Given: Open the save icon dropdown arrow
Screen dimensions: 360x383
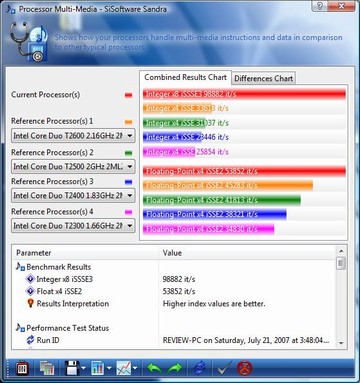Looking at the screenshot, I should pyautogui.click(x=83, y=369).
